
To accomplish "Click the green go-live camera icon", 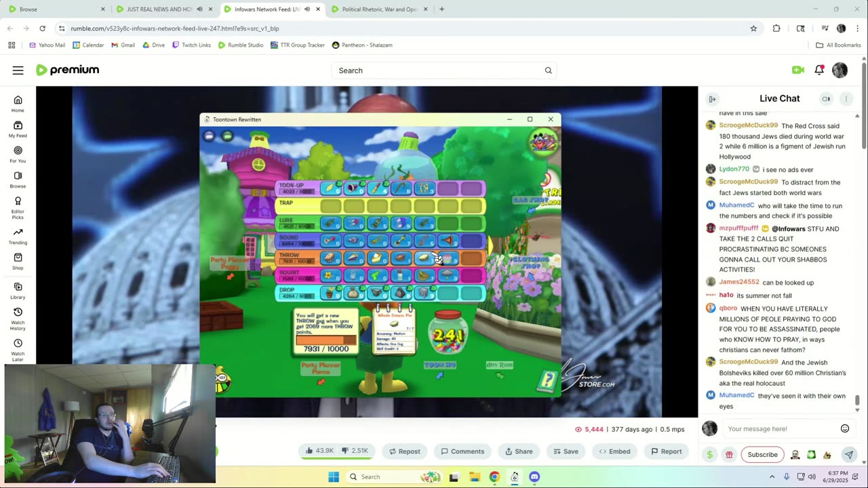I will pos(797,70).
